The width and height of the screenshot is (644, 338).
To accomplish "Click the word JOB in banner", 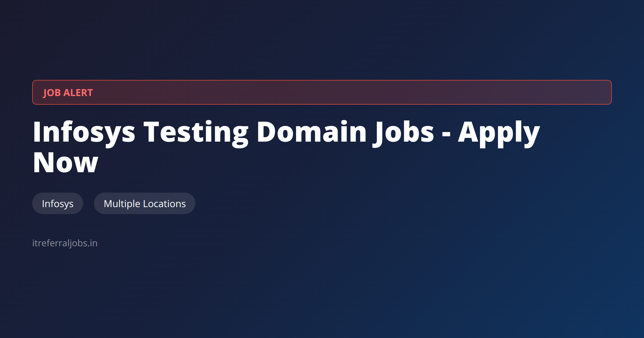I will [52, 93].
